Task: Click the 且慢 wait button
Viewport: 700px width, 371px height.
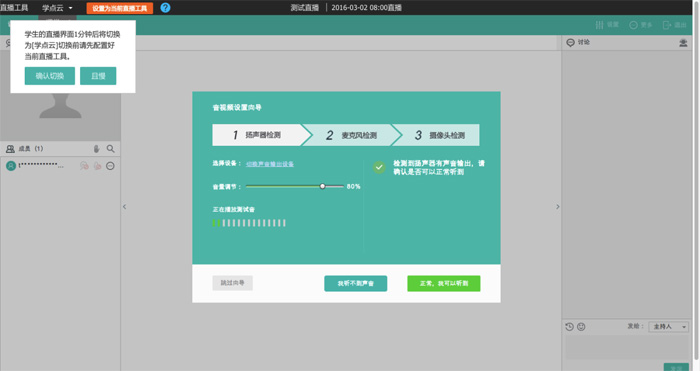Action: [x=98, y=76]
